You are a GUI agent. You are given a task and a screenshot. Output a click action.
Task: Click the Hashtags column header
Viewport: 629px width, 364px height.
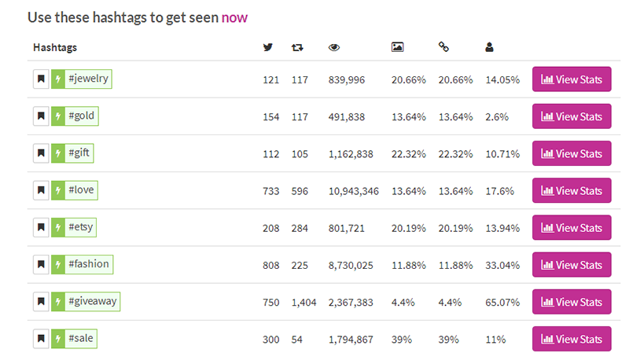(55, 47)
